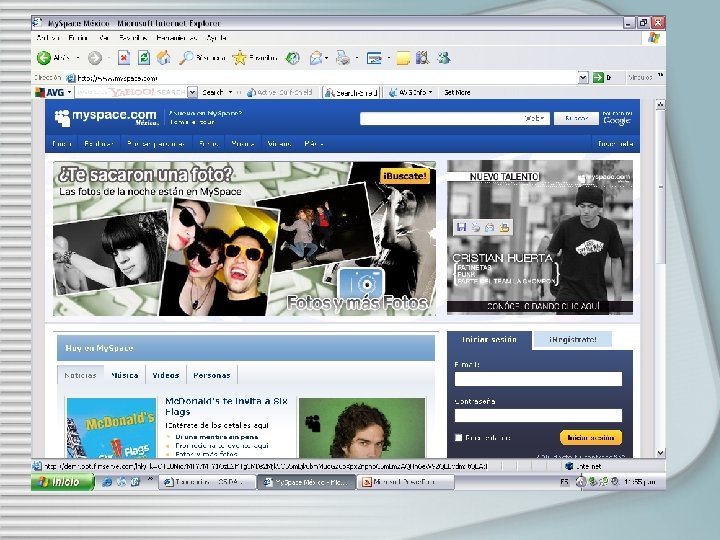Screen dimensions: 720x540
Task: Switch to the Música tab in Hoy en MySpace
Action: click(x=124, y=375)
